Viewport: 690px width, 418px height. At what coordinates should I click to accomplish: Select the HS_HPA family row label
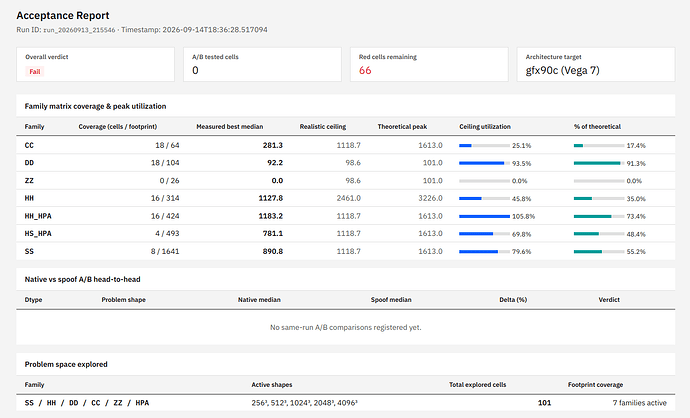click(38, 234)
